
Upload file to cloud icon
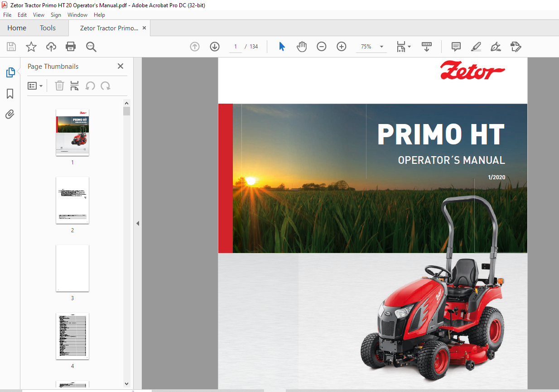click(51, 47)
